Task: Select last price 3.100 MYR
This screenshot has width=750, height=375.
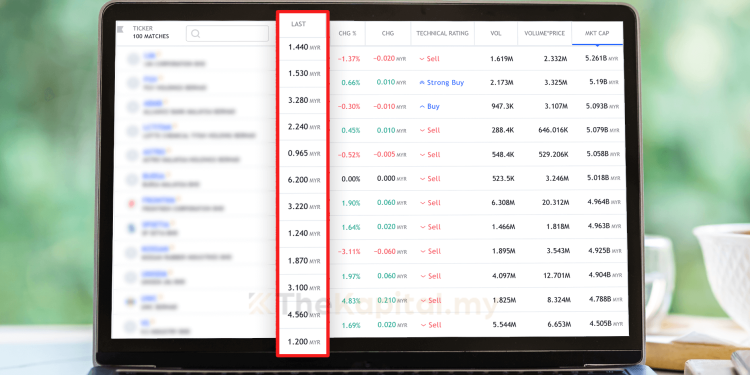Action: click(x=304, y=287)
